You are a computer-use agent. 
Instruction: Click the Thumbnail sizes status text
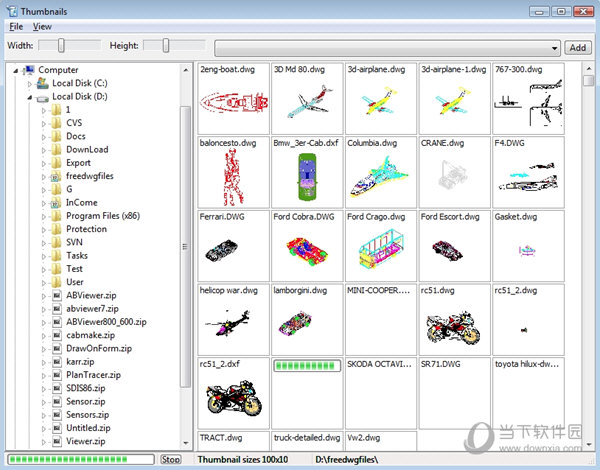[243, 459]
